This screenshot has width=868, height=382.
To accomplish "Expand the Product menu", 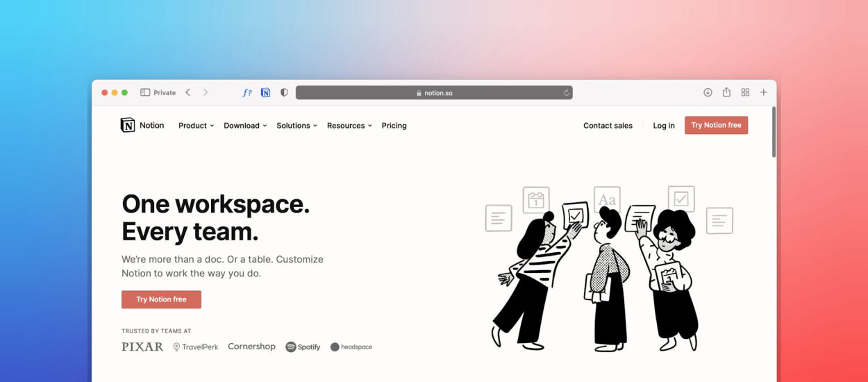I will 196,126.
